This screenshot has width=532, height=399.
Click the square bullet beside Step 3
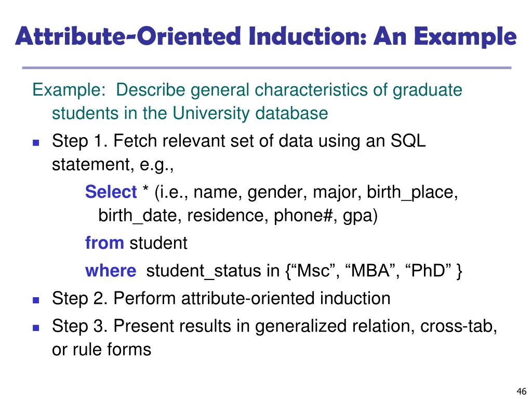(36, 328)
